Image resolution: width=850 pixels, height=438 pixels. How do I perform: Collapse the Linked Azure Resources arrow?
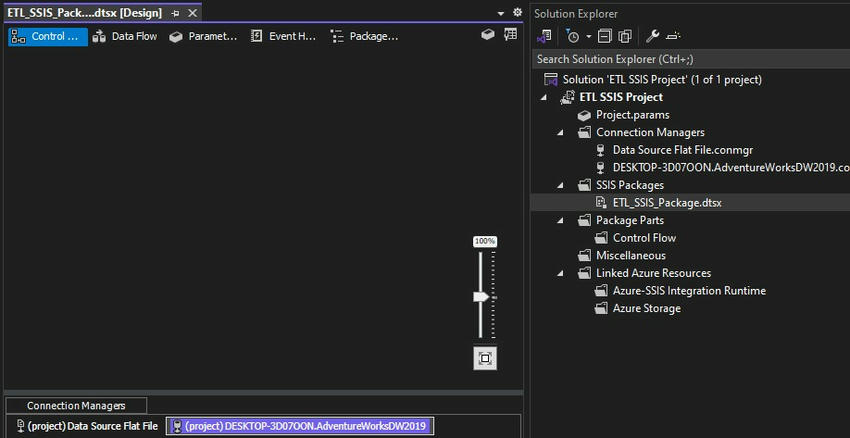click(x=561, y=273)
